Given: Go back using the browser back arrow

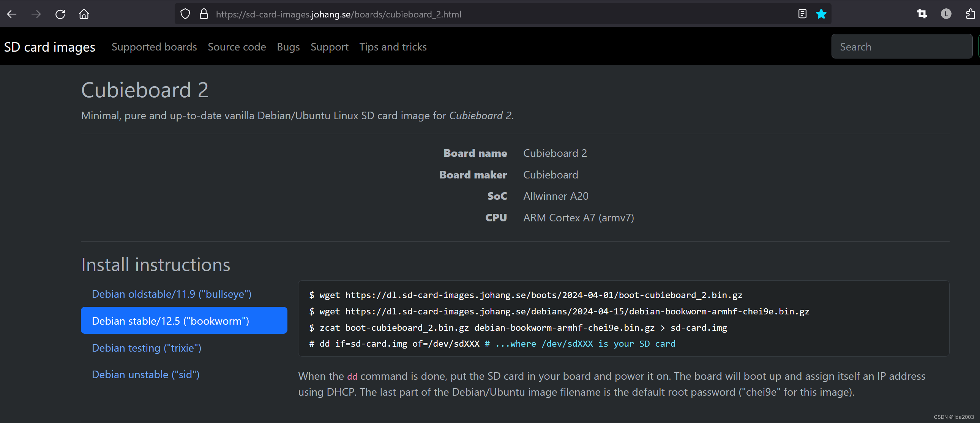Looking at the screenshot, I should (12, 14).
